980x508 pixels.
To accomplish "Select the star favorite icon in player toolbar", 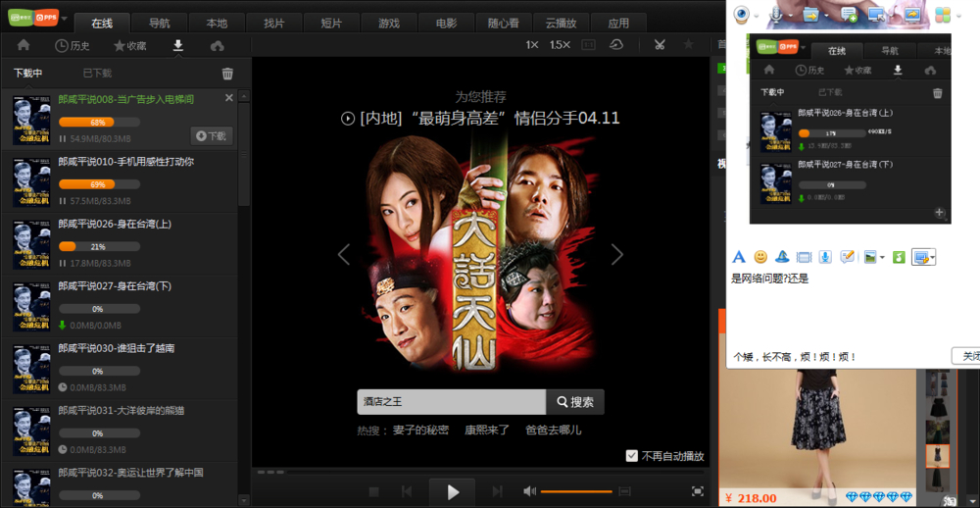I will point(688,44).
